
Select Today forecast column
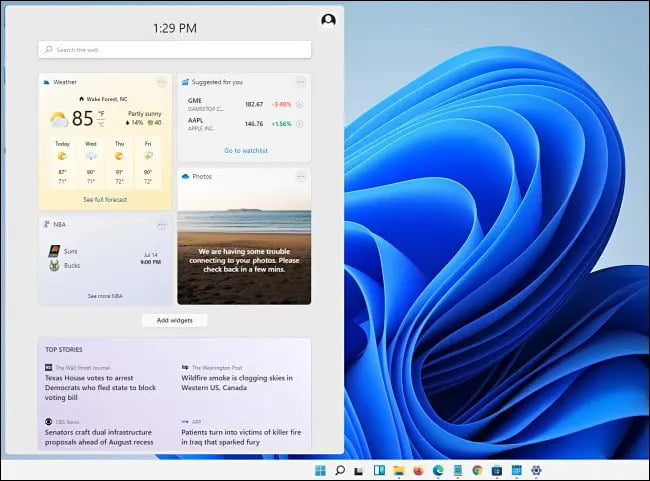[62, 163]
